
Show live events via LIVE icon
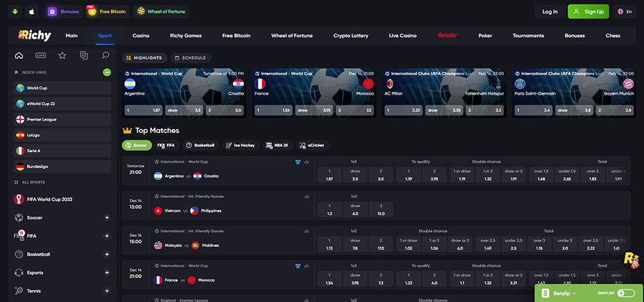[x=40, y=56]
